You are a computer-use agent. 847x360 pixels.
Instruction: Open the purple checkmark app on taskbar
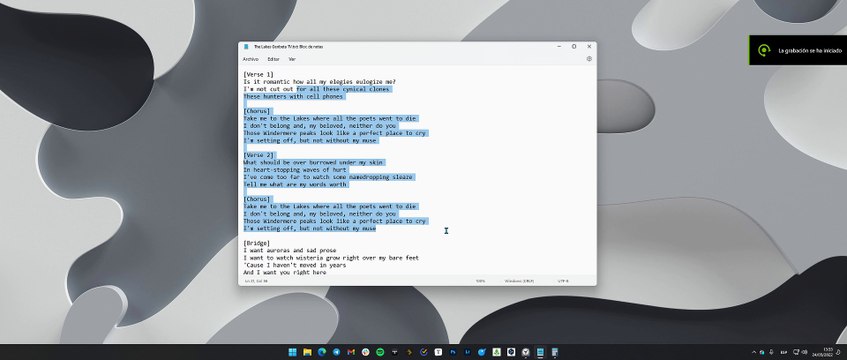(424, 352)
